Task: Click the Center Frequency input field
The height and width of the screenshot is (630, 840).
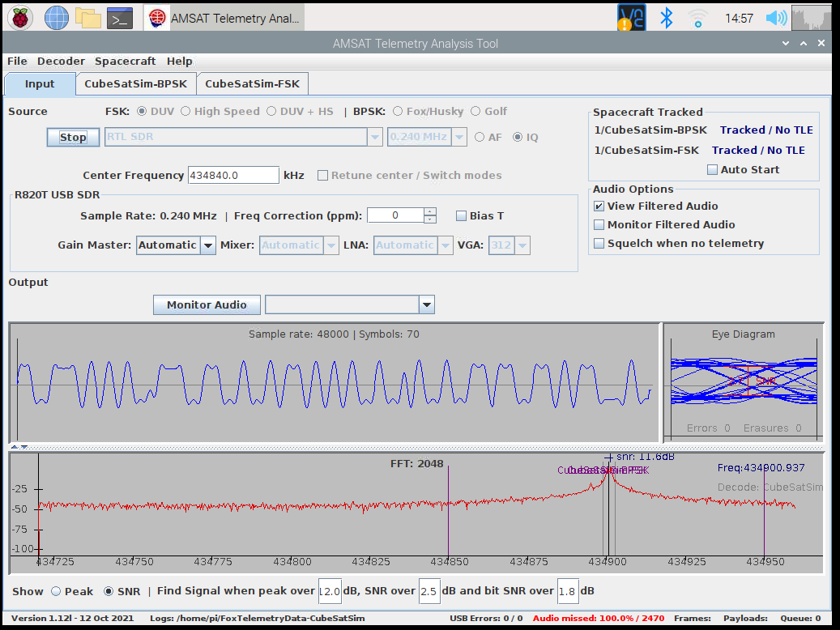Action: click(233, 175)
